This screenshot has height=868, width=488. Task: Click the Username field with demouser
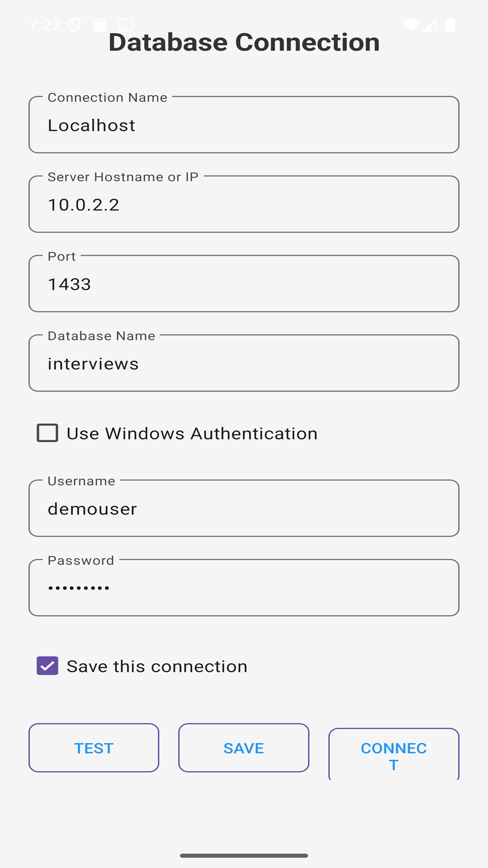[244, 509]
